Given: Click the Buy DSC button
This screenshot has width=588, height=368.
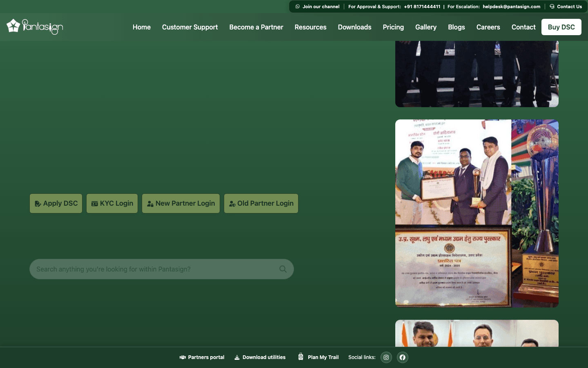Looking at the screenshot, I should (x=561, y=27).
